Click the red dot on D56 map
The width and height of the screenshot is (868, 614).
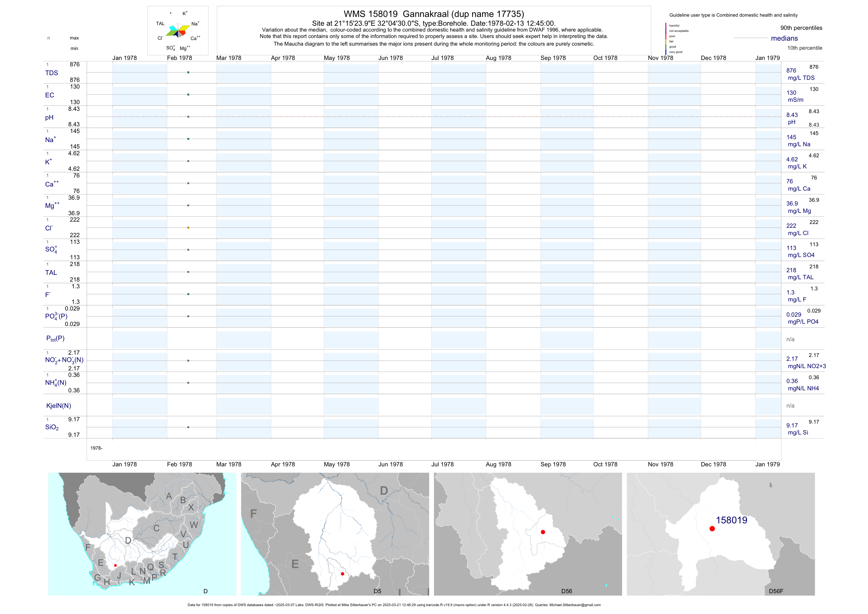tap(543, 532)
